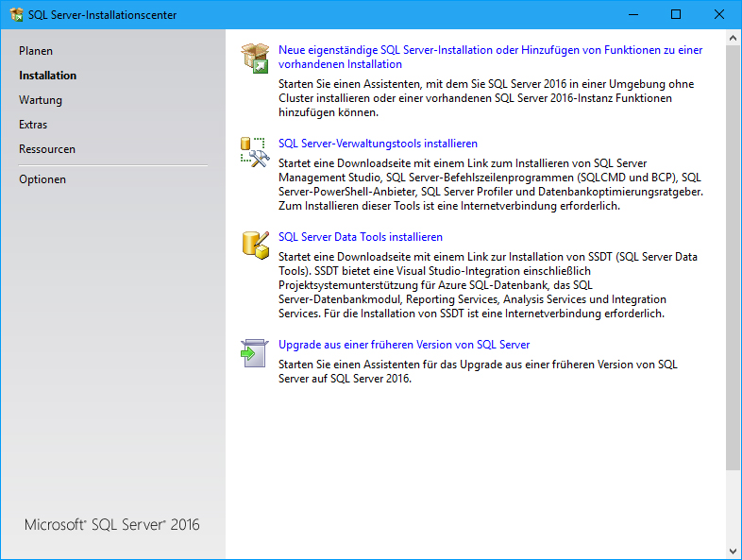This screenshot has height=560, width=742.
Task: Click the Upgrade green arrow icon
Action: (255, 353)
